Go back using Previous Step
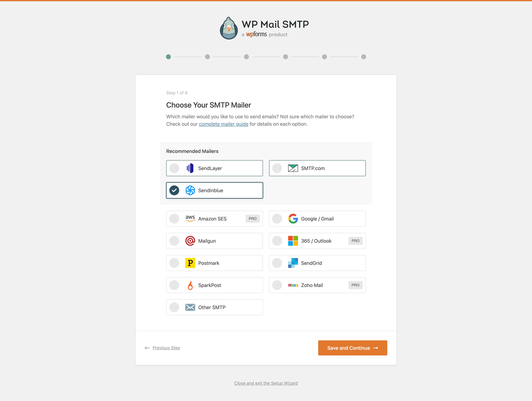 point(166,348)
